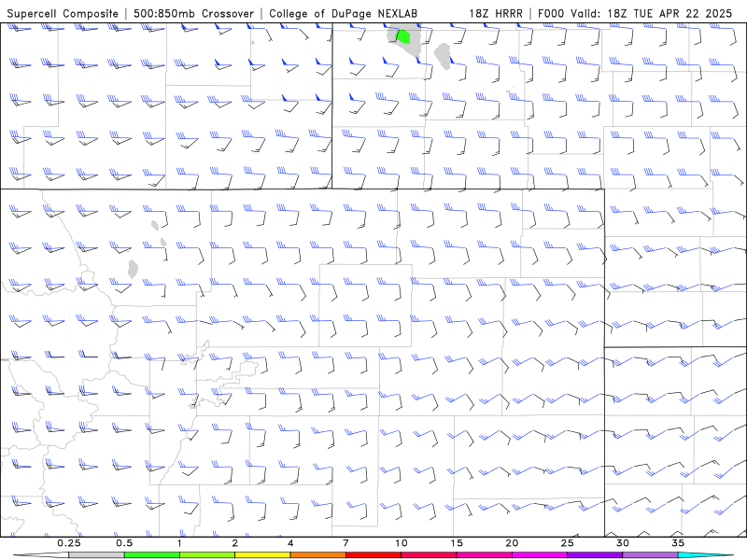The height and width of the screenshot is (560, 747).
Task: Click the Supercell Composite title text
Action: [63, 13]
